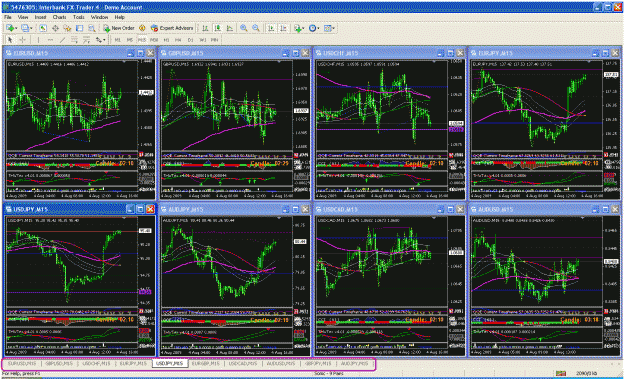Toggle the chart shift option
This screenshot has width=625, height=379.
click(283, 28)
